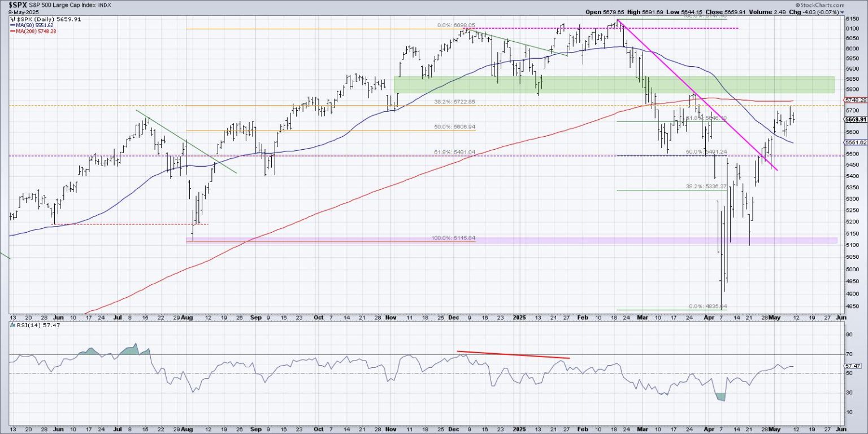Click the bar chart icon beside $SPX (Daily)
The width and height of the screenshot is (868, 434).
point(11,19)
